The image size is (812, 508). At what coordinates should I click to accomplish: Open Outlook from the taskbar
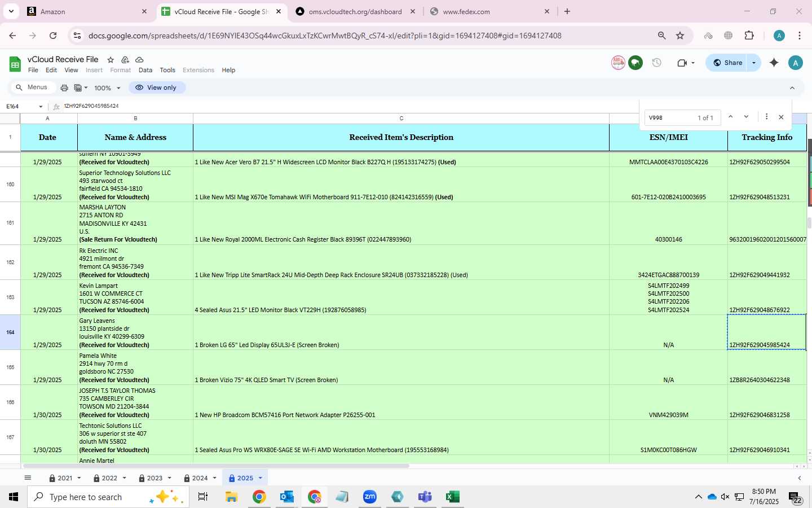[286, 497]
